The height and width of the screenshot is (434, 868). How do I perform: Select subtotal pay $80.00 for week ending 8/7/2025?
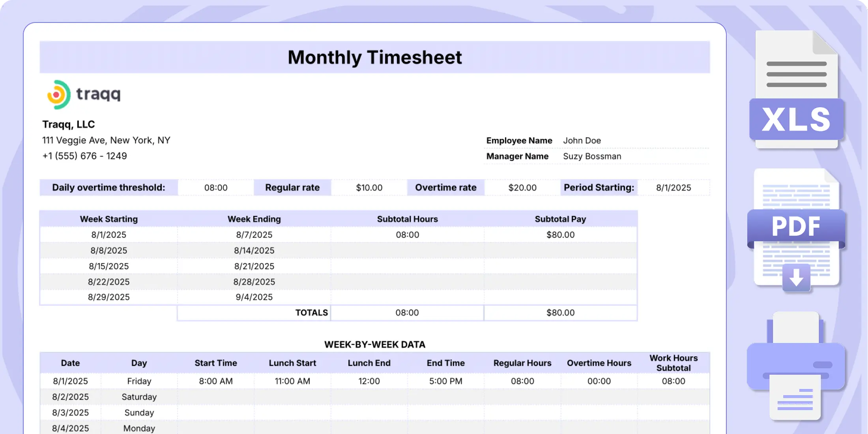560,235
